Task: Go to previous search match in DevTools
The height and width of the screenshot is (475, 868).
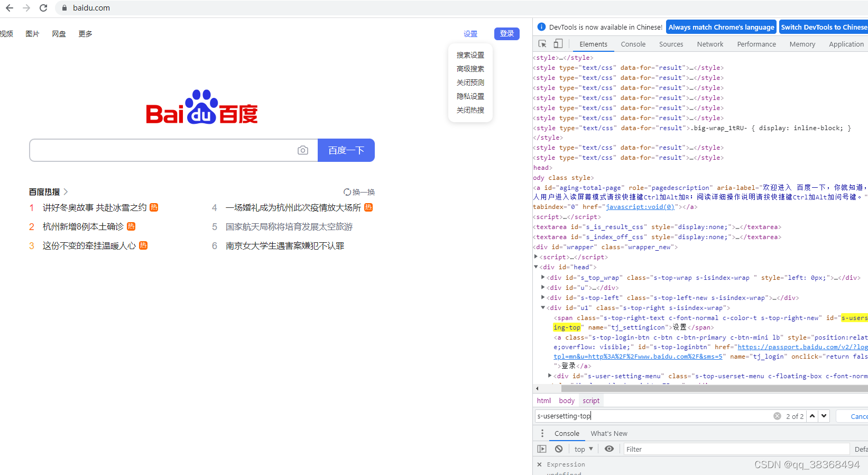Action: click(812, 416)
